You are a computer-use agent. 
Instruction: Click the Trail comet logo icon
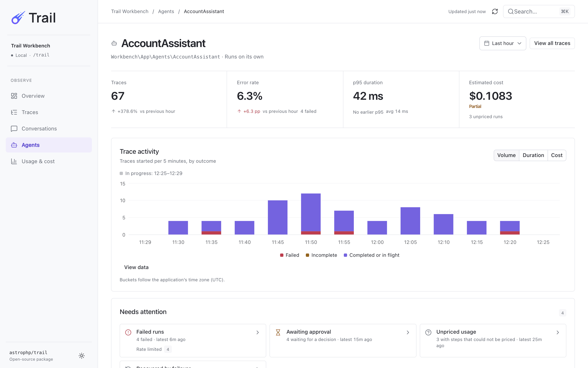pos(18,18)
